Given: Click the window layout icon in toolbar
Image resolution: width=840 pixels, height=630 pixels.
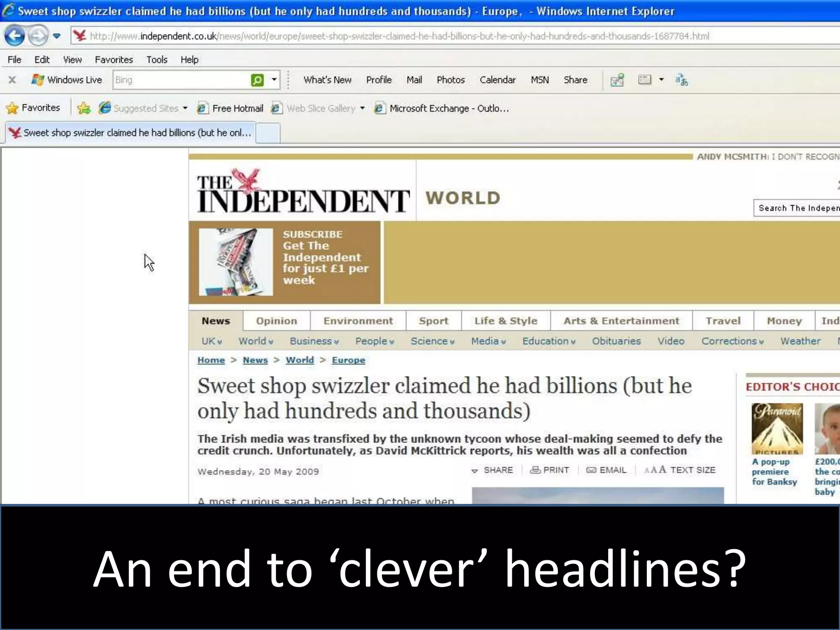Looking at the screenshot, I should pos(645,80).
